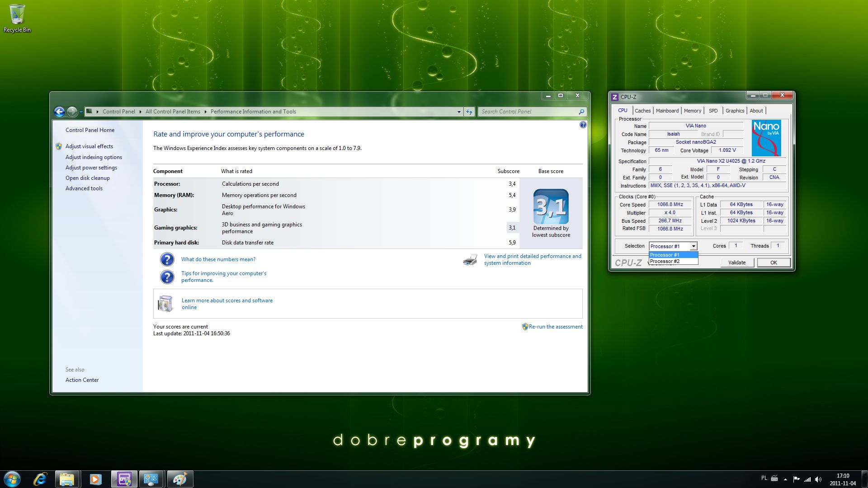Image resolution: width=868 pixels, height=488 pixels.
Task: Click the Validate button in CPU-Z
Action: pyautogui.click(x=737, y=263)
